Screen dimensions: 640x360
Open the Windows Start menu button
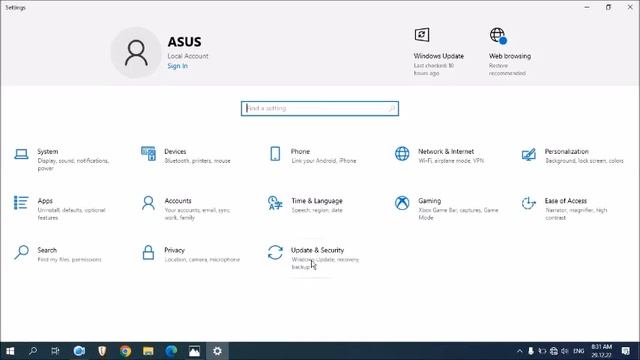click(x=10, y=351)
